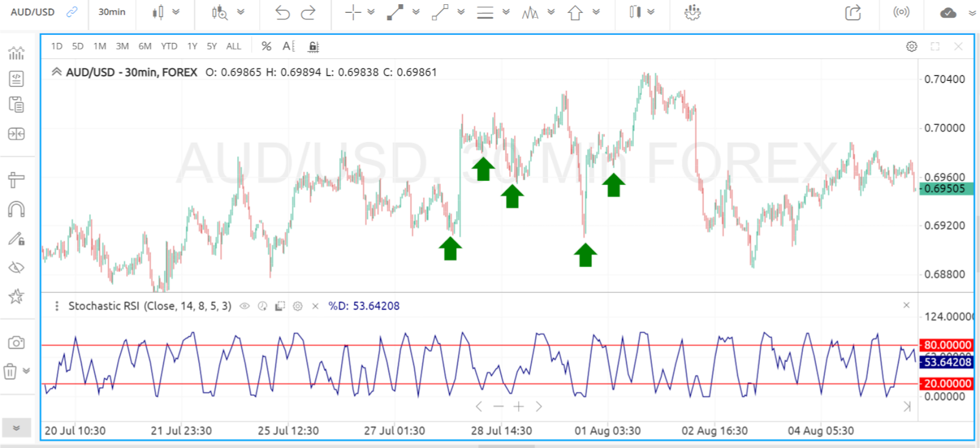Select the YTD time range
The height and width of the screenshot is (448, 980).
click(169, 47)
